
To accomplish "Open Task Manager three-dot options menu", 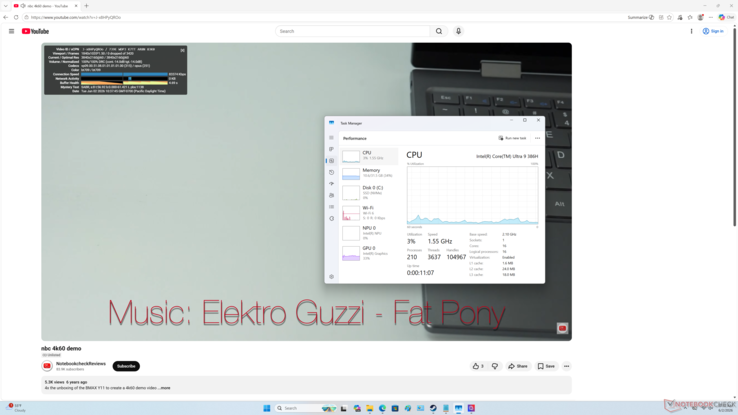I will [537, 138].
